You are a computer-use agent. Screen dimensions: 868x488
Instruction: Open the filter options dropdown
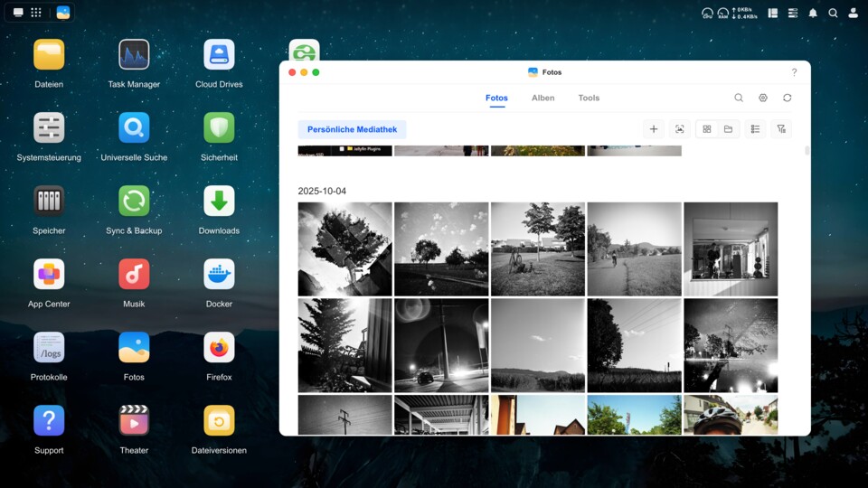781,129
